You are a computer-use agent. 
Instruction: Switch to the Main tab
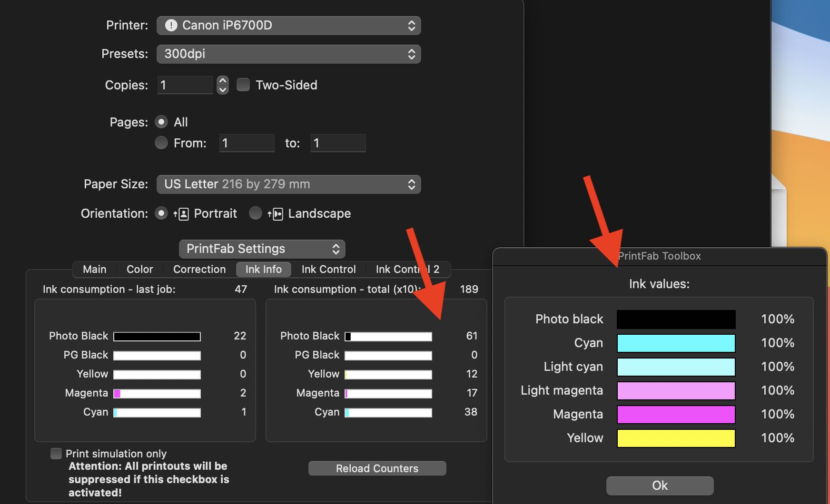click(x=95, y=270)
